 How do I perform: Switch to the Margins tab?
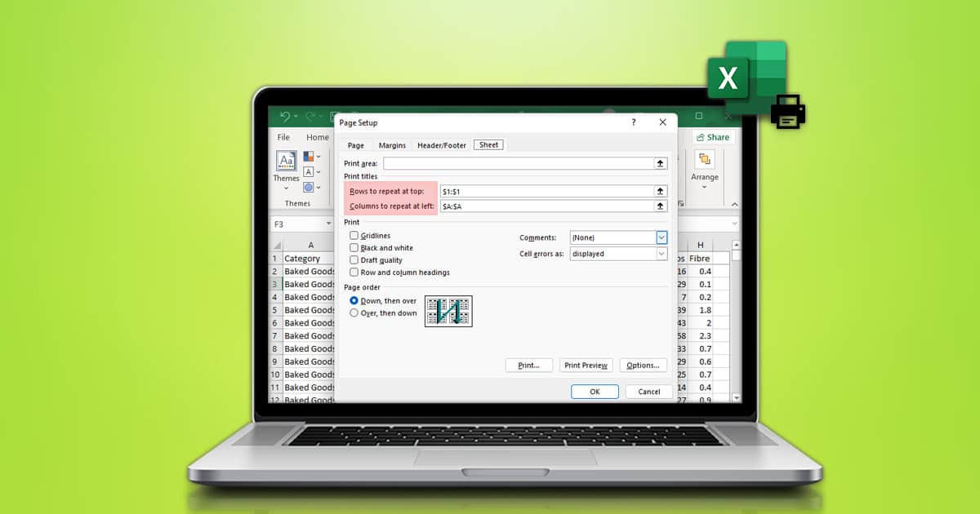tap(392, 144)
